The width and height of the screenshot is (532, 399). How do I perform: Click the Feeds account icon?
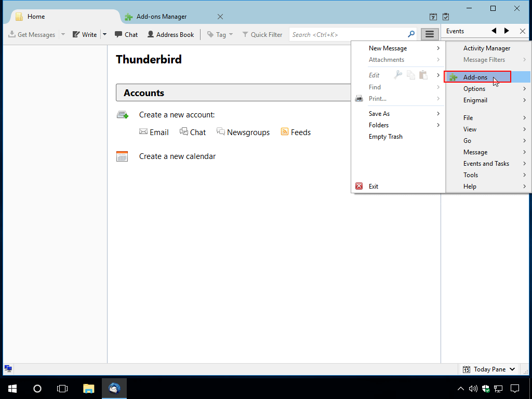[285, 132]
